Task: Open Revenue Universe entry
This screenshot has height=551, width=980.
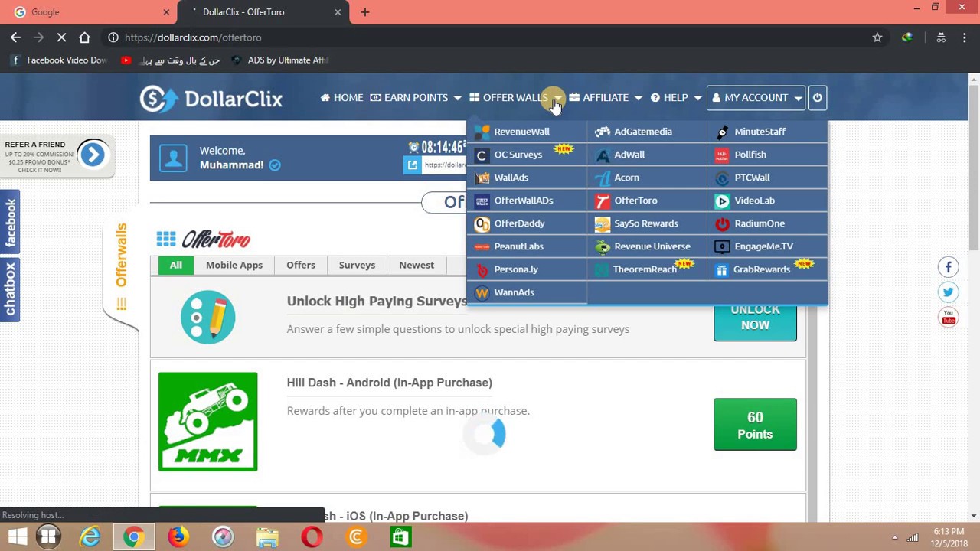Action: tap(647, 246)
